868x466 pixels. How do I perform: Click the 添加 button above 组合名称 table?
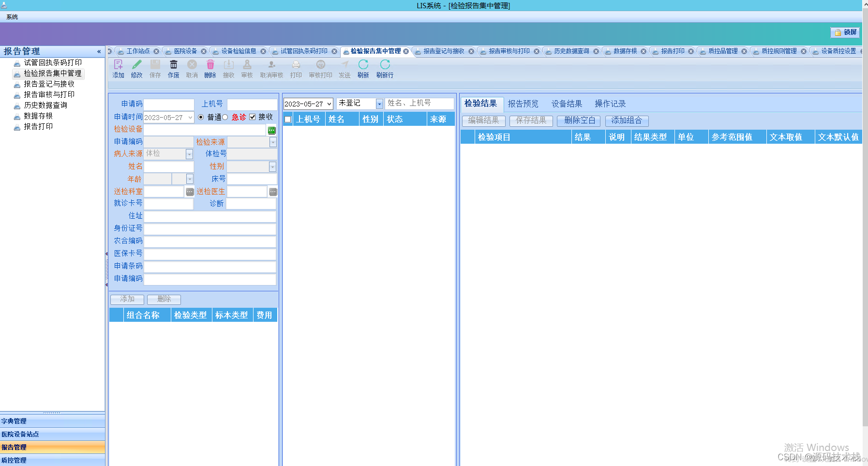click(x=127, y=300)
